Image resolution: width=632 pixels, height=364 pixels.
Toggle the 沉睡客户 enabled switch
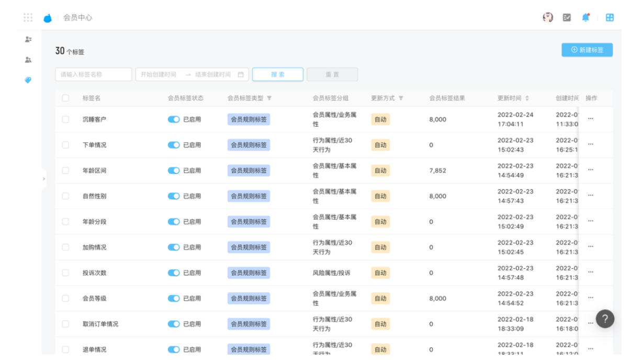point(174,119)
